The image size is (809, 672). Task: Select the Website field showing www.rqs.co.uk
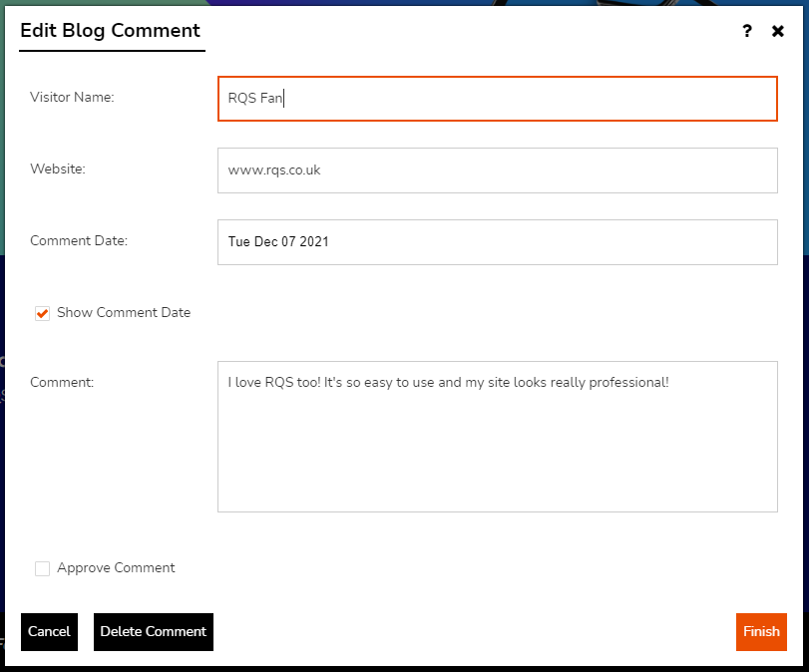click(497, 170)
